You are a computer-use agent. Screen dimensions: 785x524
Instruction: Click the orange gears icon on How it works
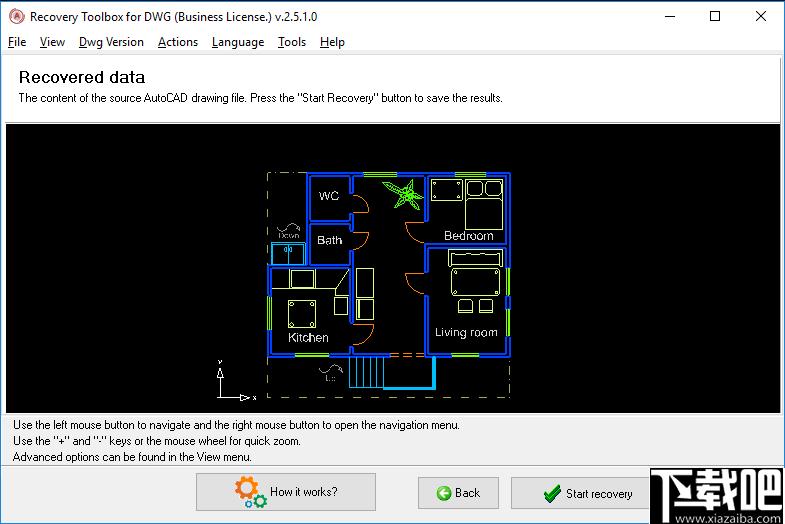250,492
